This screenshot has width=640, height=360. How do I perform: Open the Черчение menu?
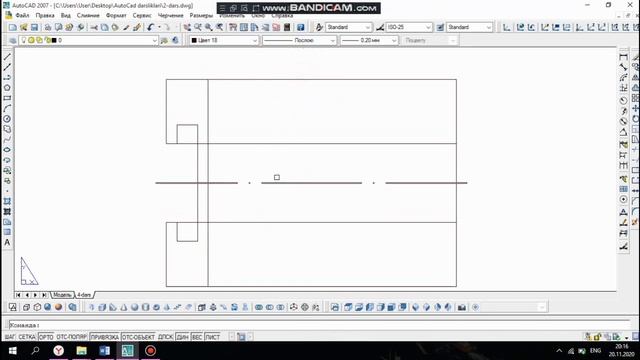(171, 16)
